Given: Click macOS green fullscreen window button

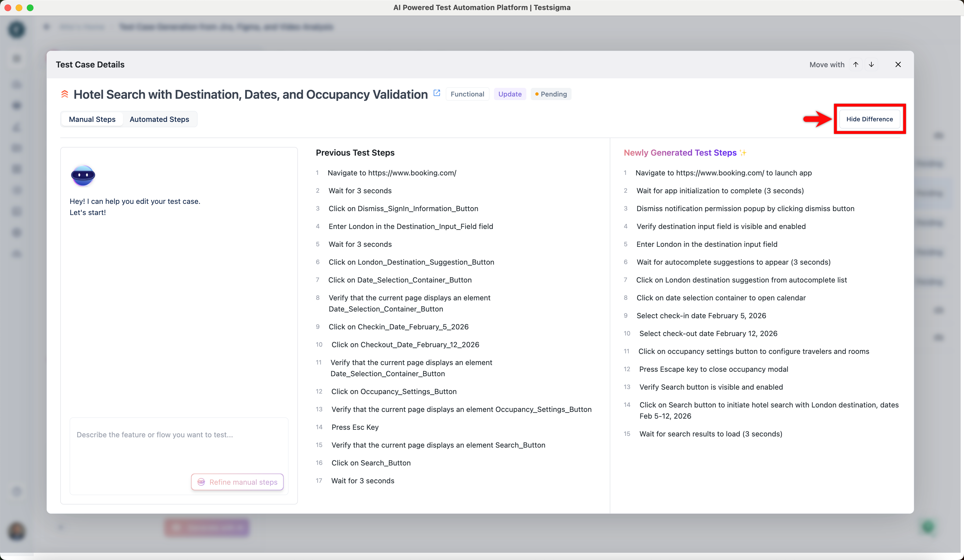Looking at the screenshot, I should coord(30,8).
